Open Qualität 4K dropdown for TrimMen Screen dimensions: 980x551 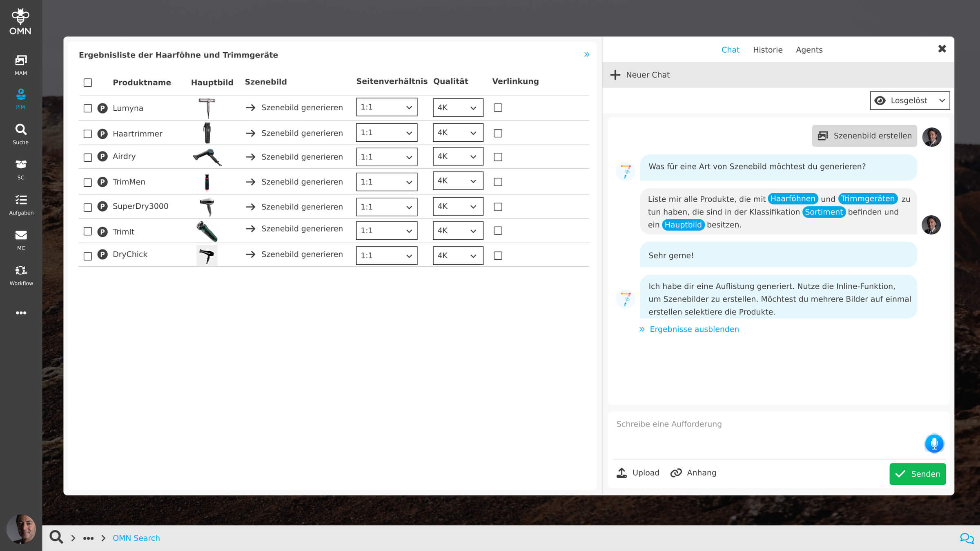pyautogui.click(x=457, y=181)
